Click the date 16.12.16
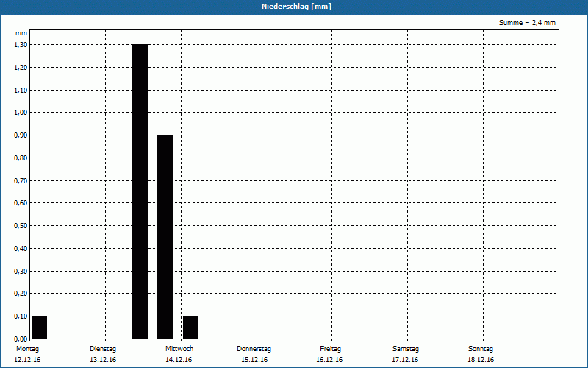588x368 pixels. click(329, 360)
